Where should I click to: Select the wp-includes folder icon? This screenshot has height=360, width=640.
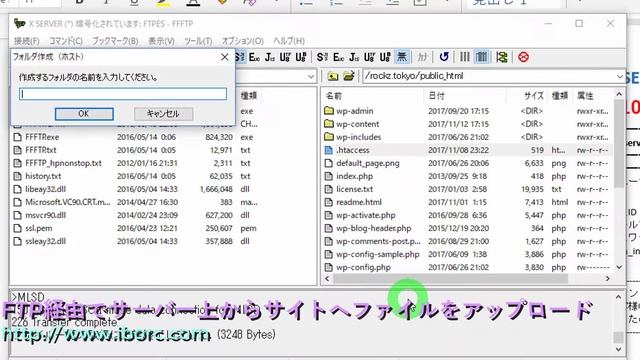coord(329,137)
